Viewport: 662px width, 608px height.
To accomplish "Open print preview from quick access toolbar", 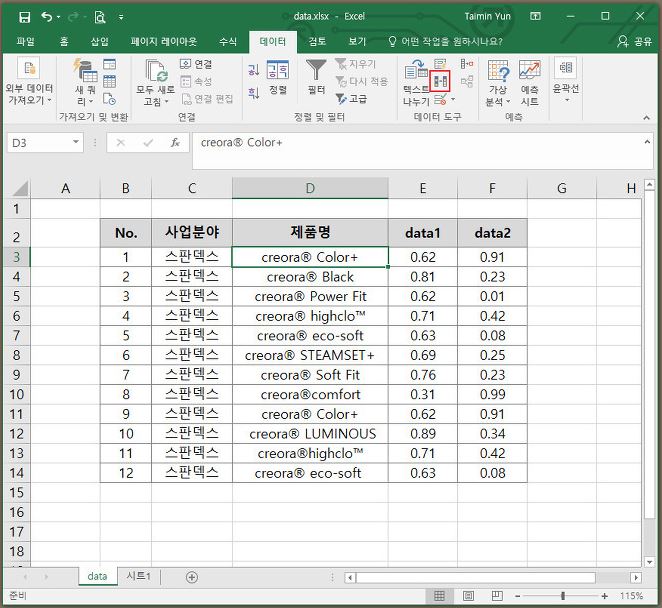I will (100, 17).
